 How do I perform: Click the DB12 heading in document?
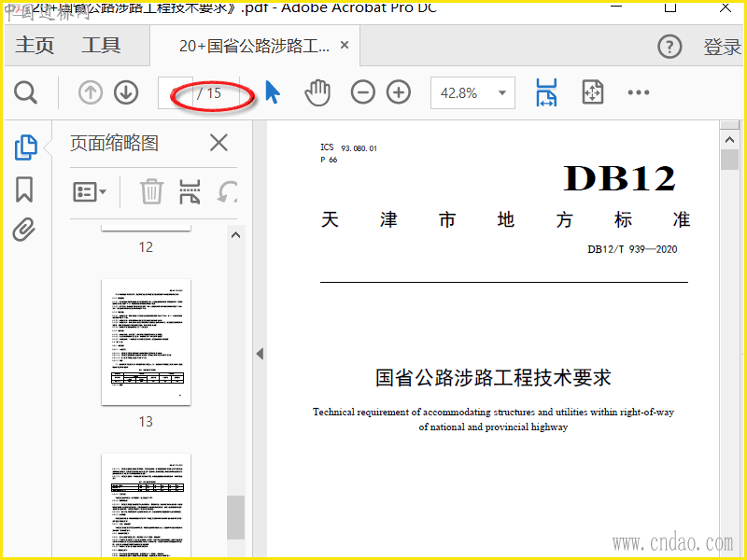pos(619,178)
